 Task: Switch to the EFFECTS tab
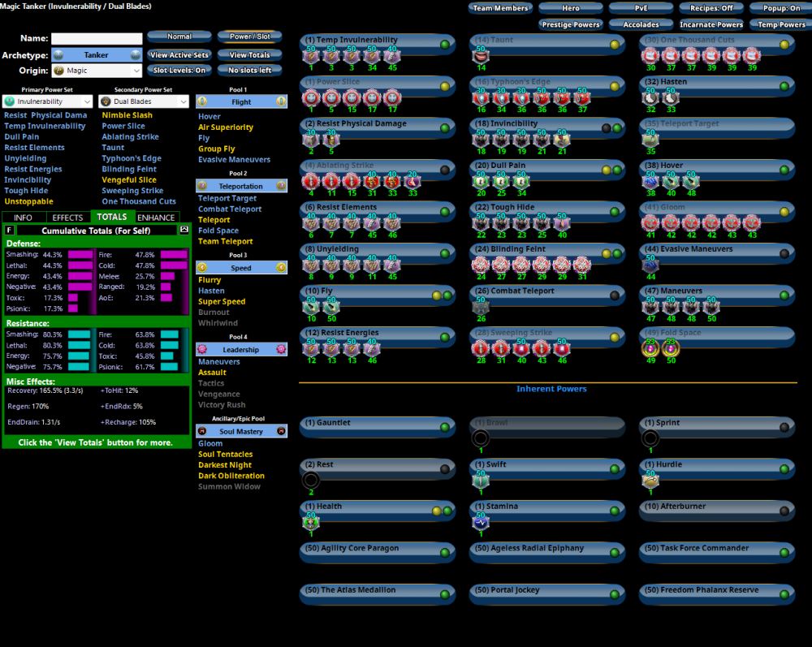(67, 218)
